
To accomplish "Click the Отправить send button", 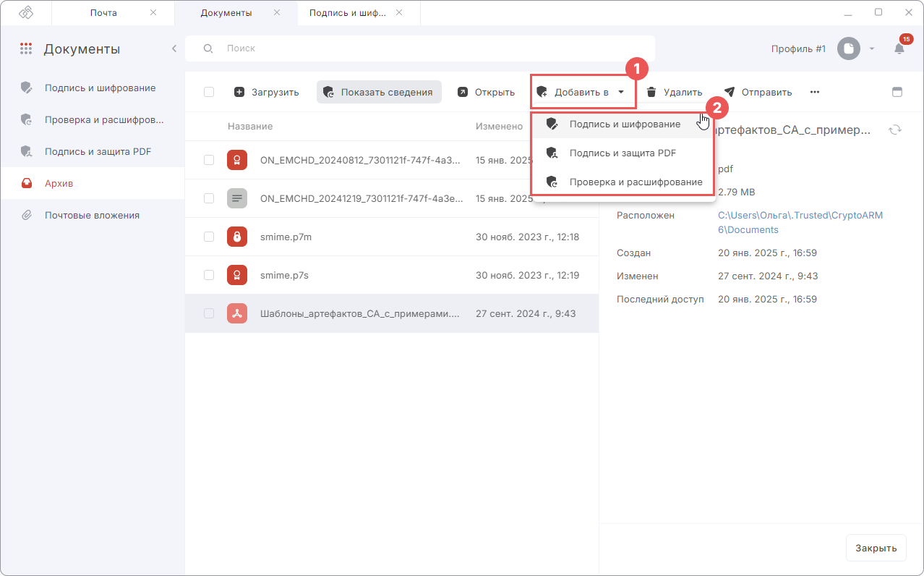I will click(758, 92).
